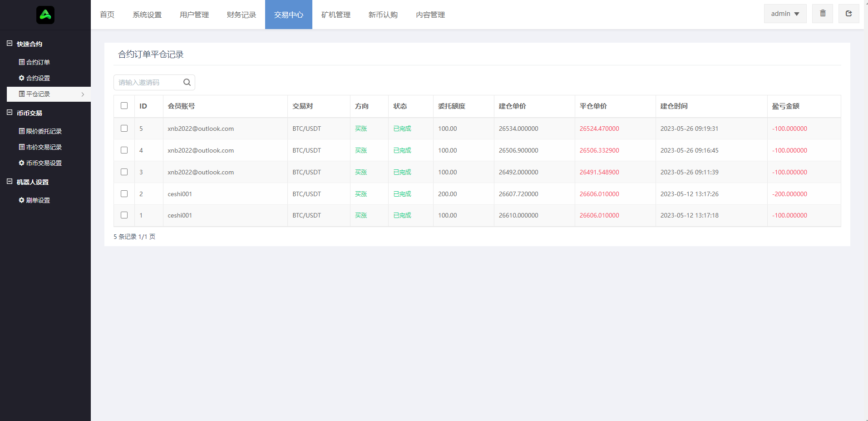
Task: Click the logout icon at top right
Action: (x=848, y=13)
